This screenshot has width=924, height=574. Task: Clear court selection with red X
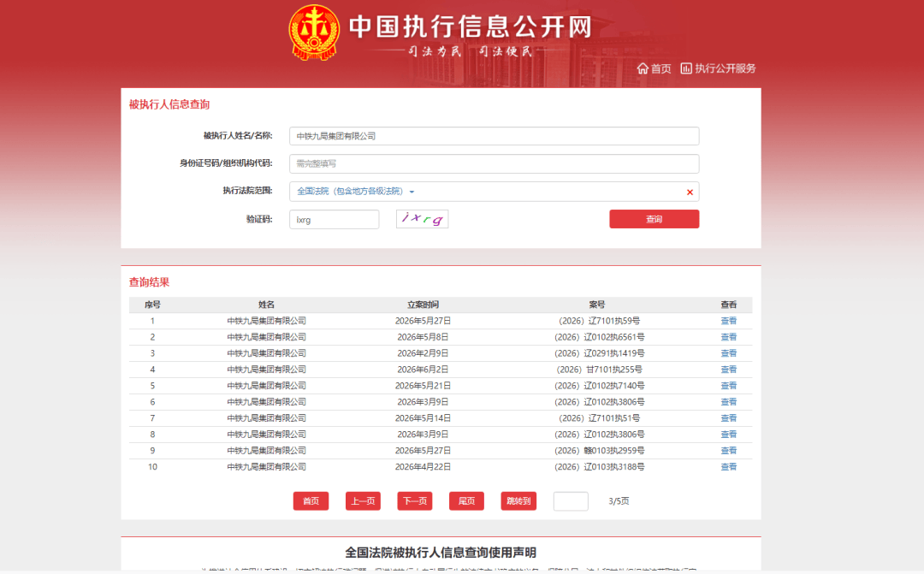click(x=690, y=192)
